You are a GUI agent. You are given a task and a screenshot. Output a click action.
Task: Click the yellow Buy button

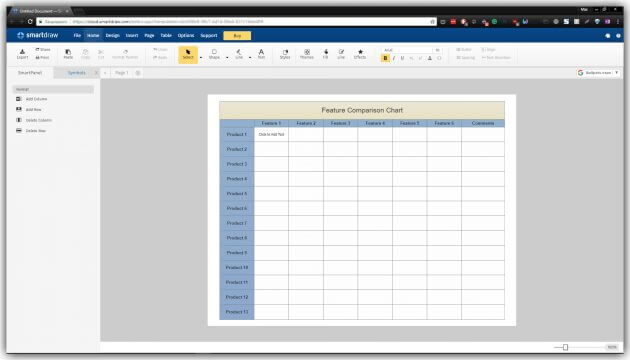pos(237,36)
